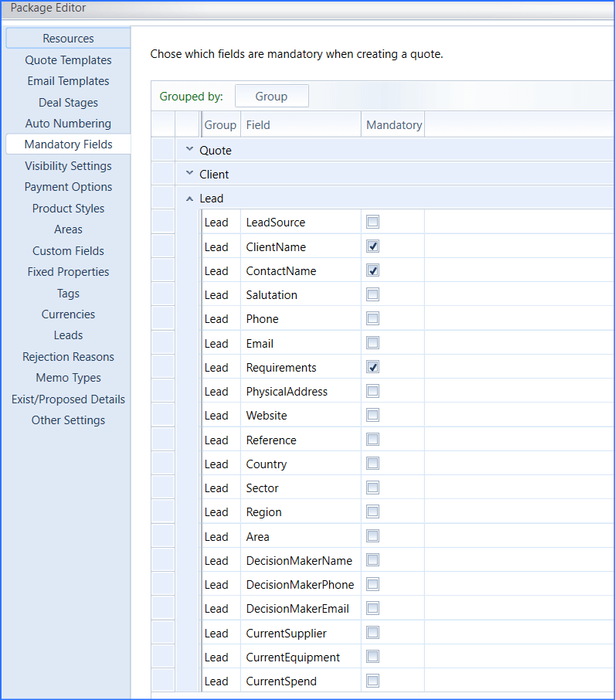The height and width of the screenshot is (700, 615).
Task: Enable the LeadSource mandatory checkbox
Action: 373,222
